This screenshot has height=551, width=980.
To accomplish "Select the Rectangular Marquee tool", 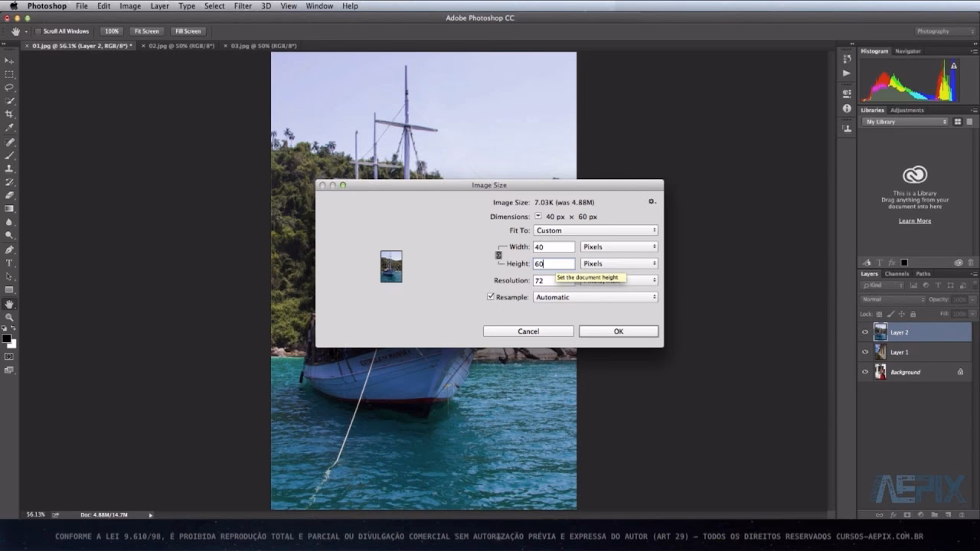I will (9, 74).
